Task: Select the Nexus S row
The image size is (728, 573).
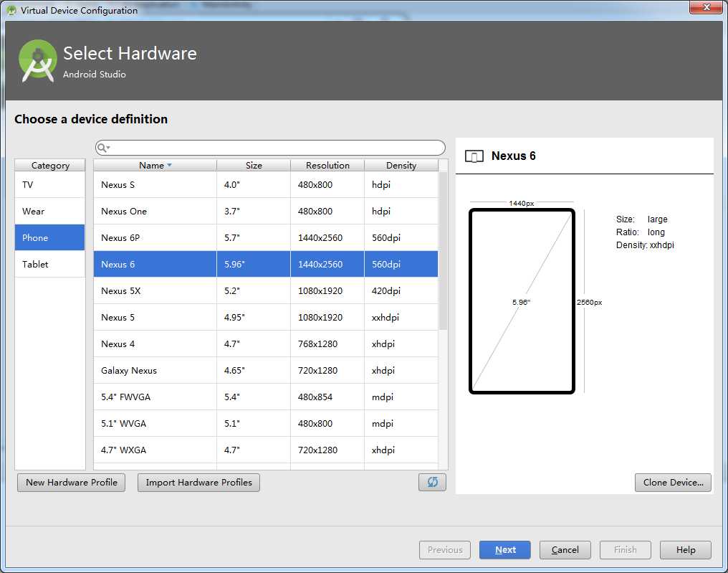Action: 266,184
